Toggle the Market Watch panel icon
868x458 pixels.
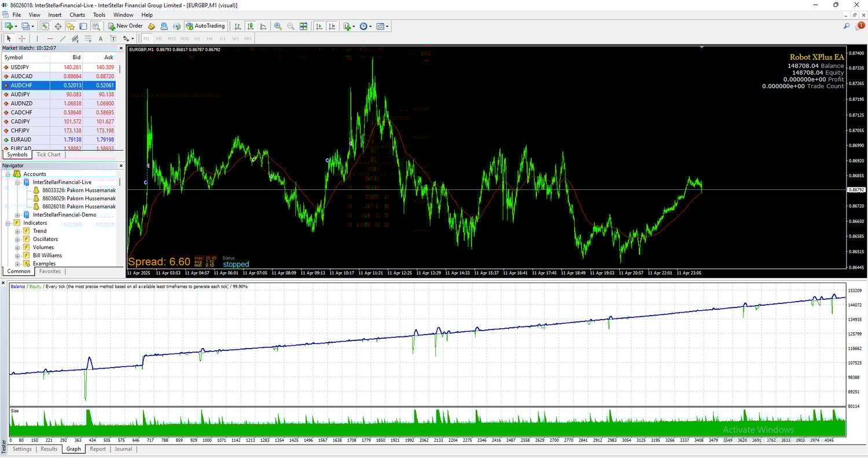coord(45,26)
